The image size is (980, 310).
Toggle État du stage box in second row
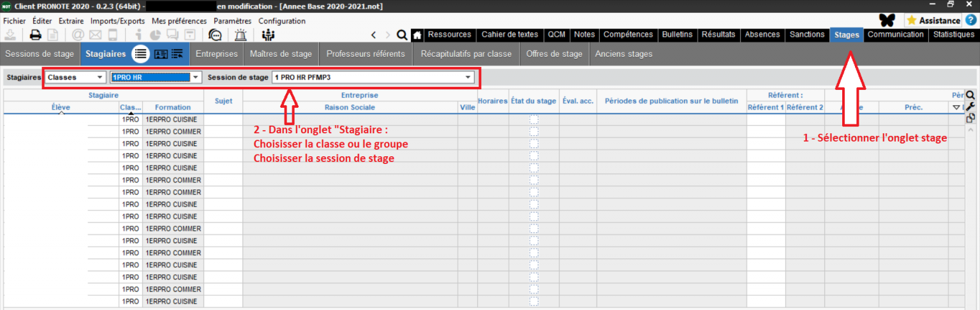coord(534,132)
